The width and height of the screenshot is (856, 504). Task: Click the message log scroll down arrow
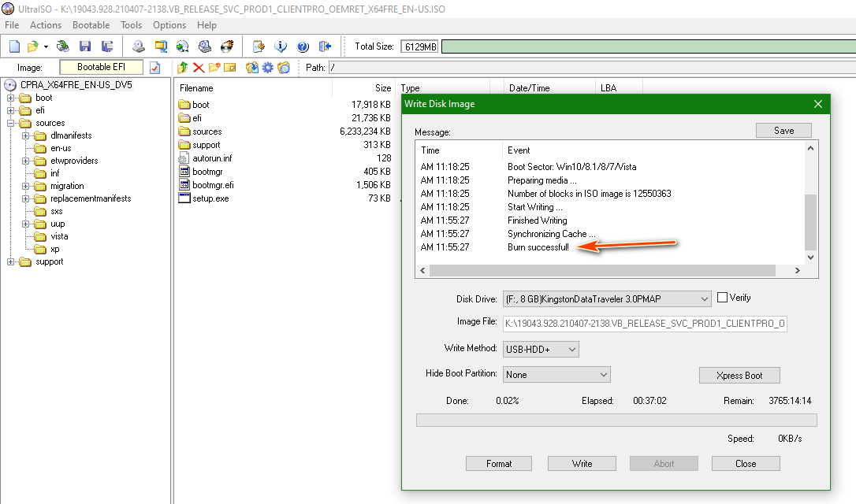coord(811,258)
